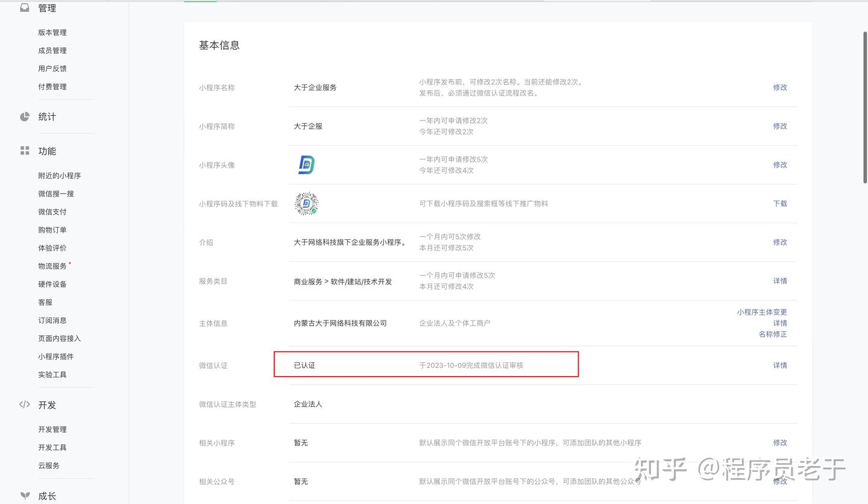Open 微信搜一搜 menu item

(x=56, y=194)
